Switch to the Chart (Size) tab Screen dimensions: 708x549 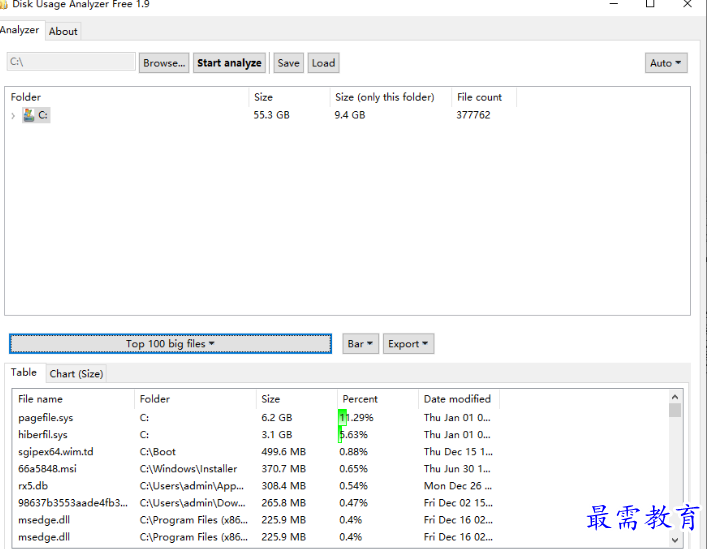(76, 374)
